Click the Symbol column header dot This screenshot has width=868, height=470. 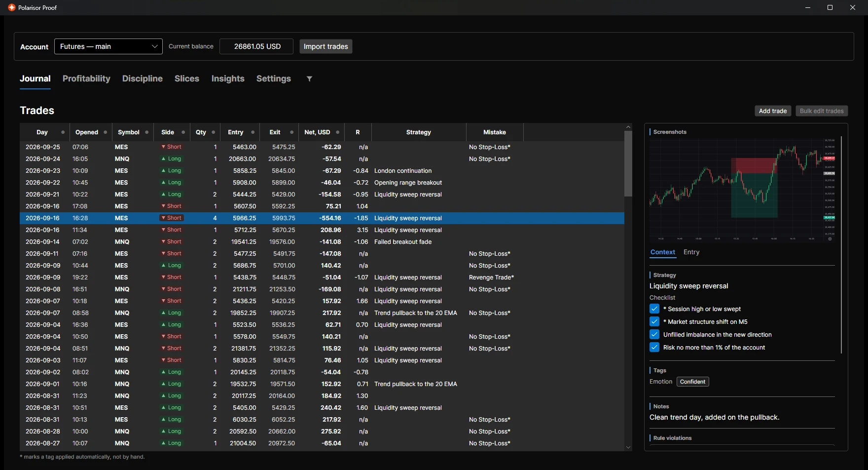click(x=147, y=132)
